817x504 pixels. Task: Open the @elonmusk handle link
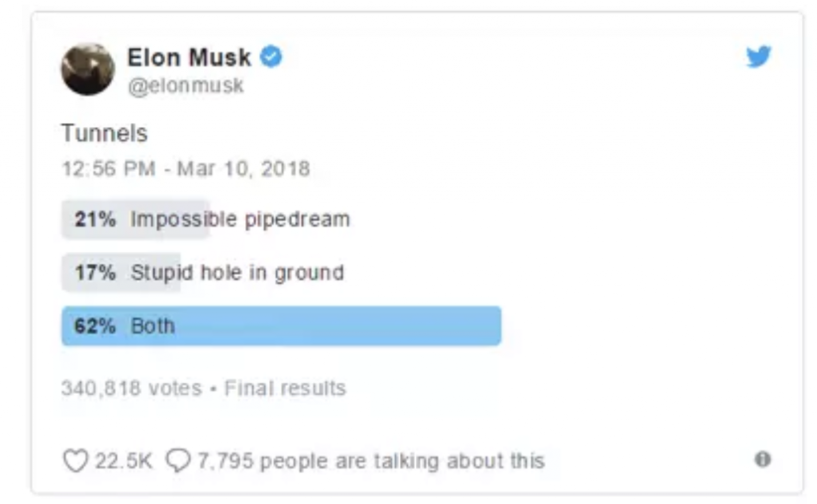coord(186,85)
